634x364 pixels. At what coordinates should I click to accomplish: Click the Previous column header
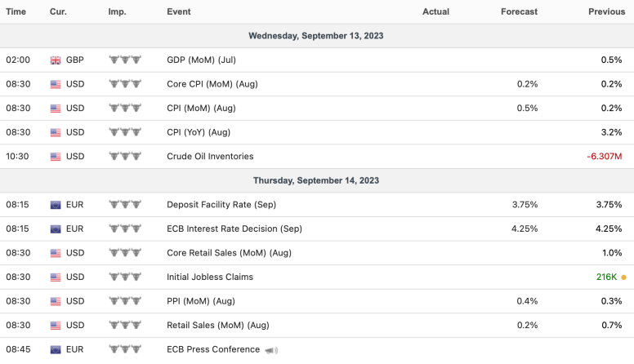click(x=605, y=11)
